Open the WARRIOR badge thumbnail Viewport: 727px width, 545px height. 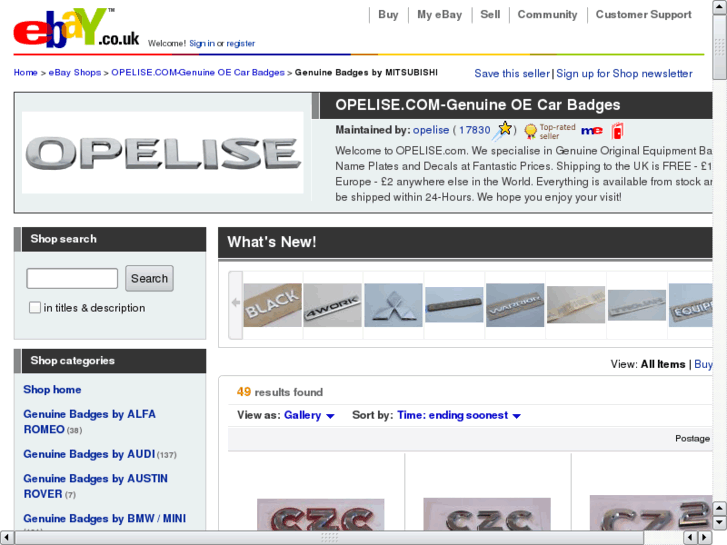tap(515, 305)
